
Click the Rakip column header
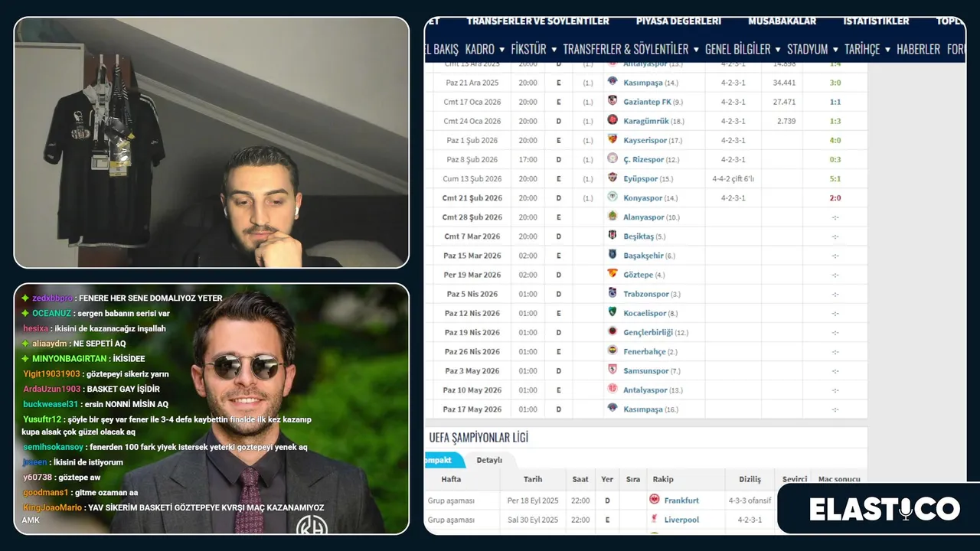point(663,479)
